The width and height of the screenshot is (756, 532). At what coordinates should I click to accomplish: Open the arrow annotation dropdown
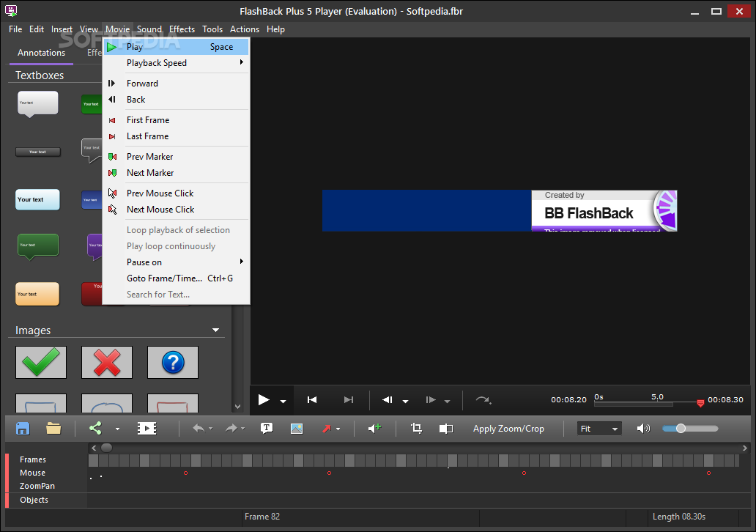point(338,429)
